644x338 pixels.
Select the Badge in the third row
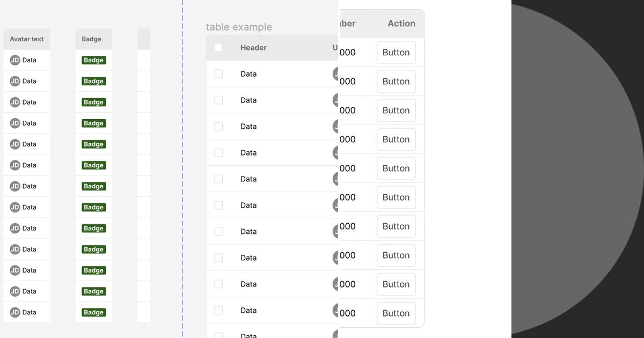(93, 102)
